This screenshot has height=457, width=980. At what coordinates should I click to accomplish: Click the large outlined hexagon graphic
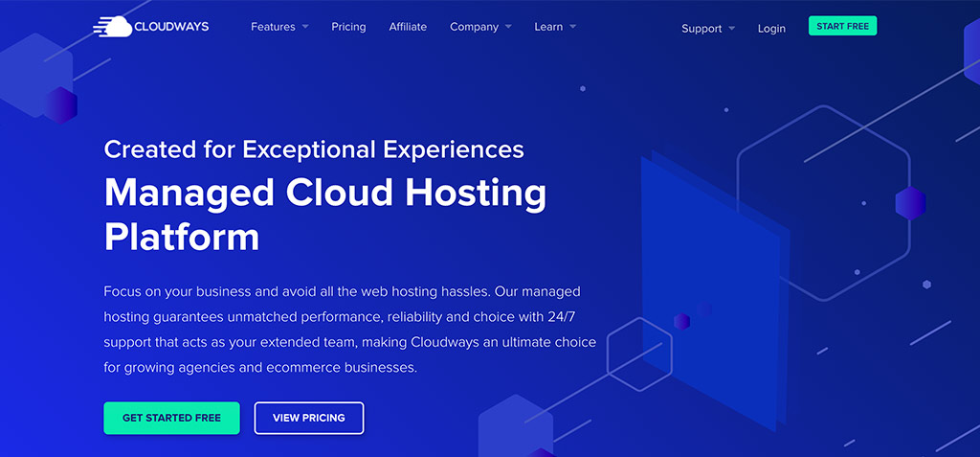821,202
